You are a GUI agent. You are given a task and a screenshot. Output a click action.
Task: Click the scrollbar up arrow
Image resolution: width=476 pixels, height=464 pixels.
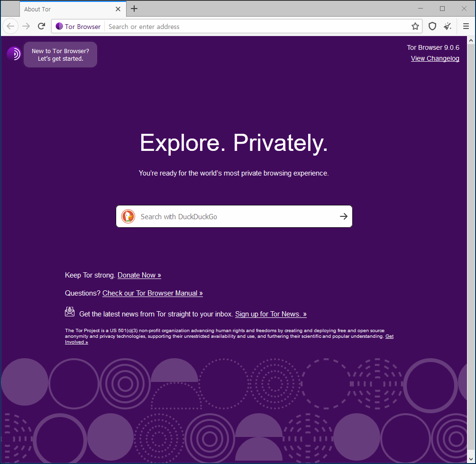coord(471,40)
